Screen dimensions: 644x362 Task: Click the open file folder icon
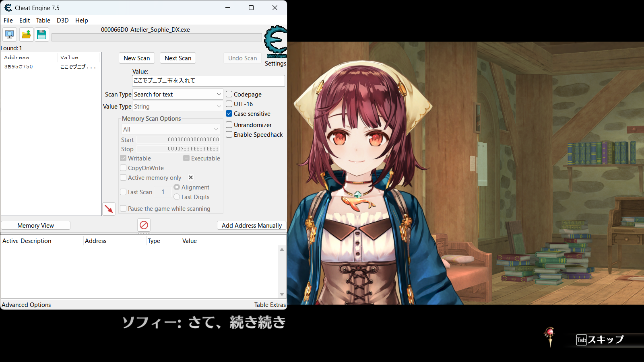26,35
